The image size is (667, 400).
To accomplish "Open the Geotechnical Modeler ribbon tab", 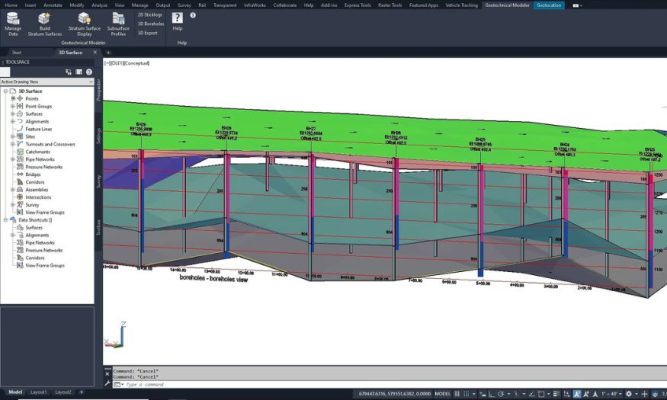I will (508, 5).
